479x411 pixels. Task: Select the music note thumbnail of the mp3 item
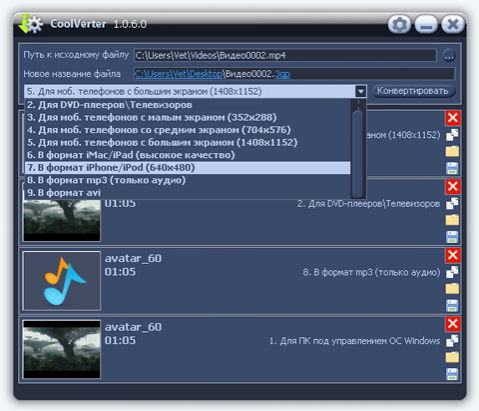(62, 281)
